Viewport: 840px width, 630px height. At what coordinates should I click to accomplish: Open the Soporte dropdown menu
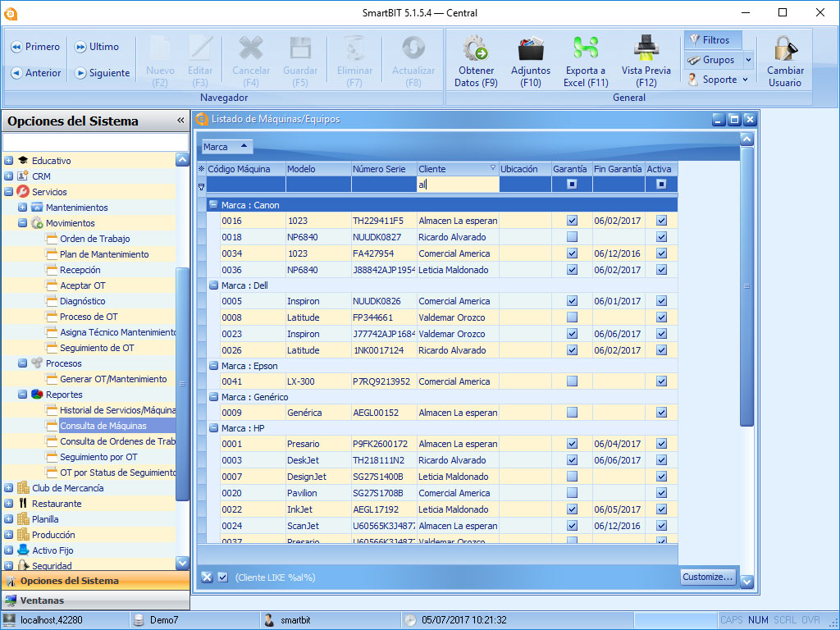click(718, 80)
